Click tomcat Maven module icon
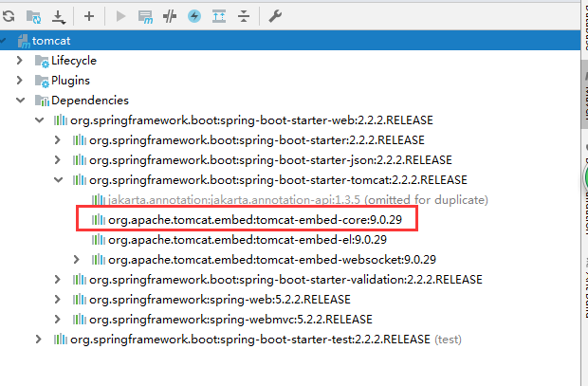Screen dimensions: 588x386 pyautogui.click(x=24, y=42)
